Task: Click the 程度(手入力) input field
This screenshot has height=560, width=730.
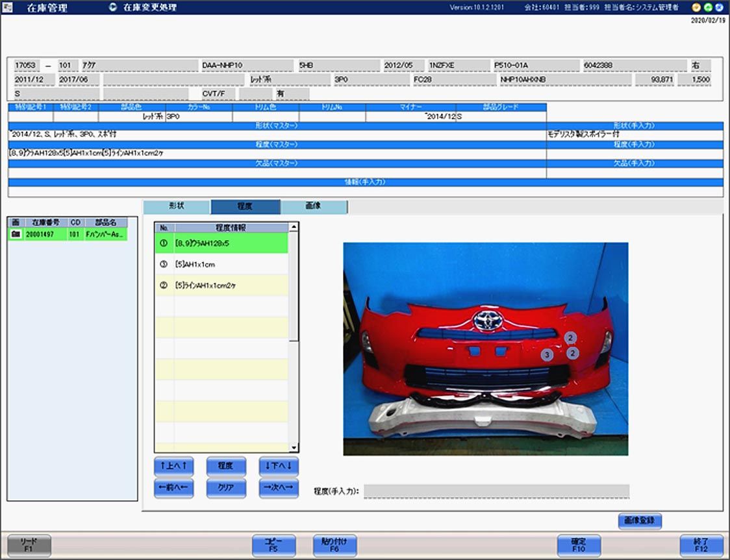Action: coord(496,491)
